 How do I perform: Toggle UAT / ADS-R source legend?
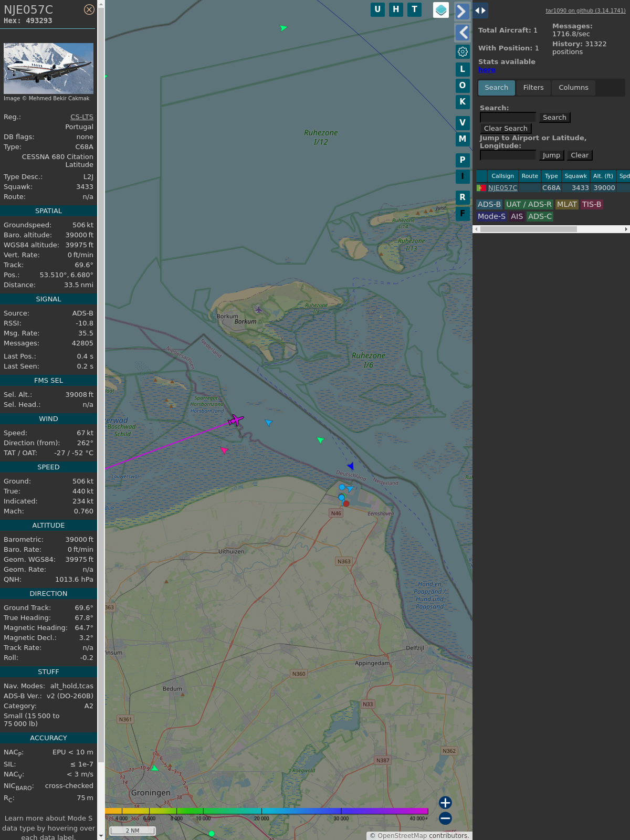pos(529,205)
